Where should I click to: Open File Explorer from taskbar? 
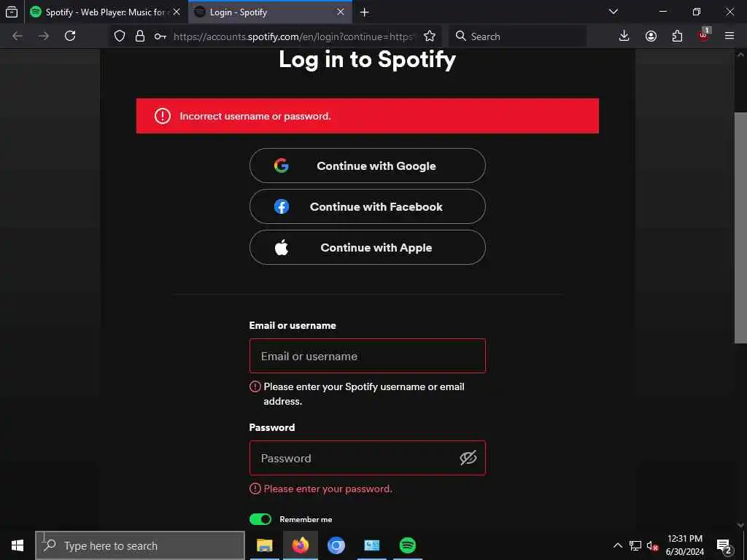265,545
